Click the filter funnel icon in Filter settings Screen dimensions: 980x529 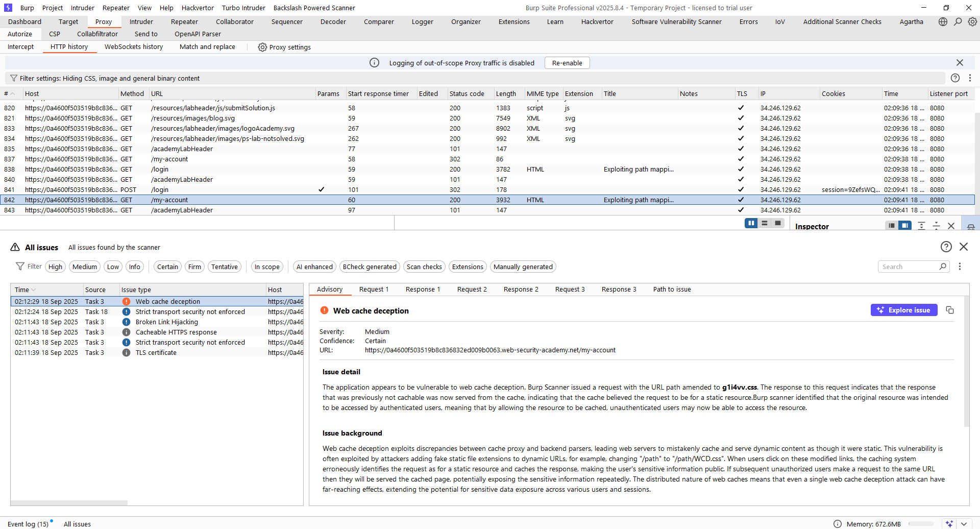14,78
